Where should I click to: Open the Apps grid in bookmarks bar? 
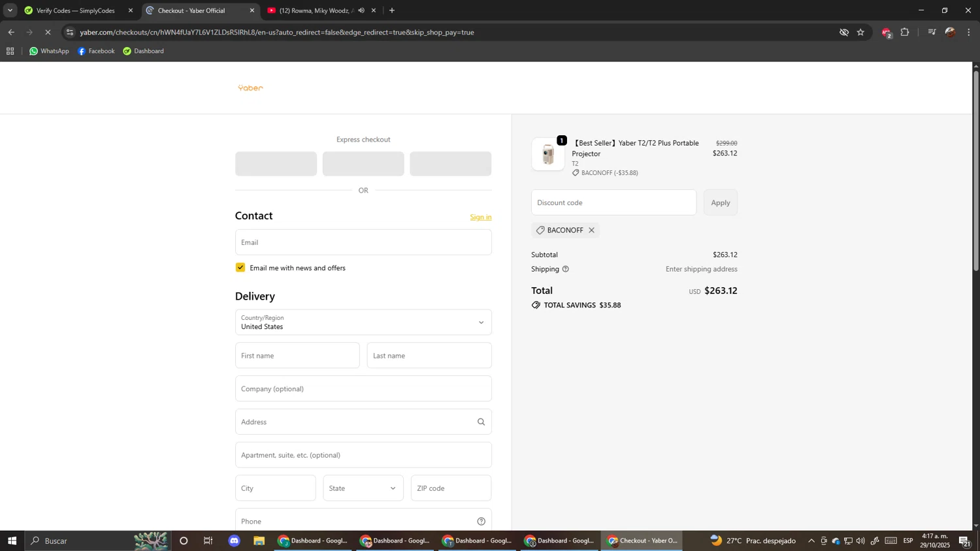click(10, 51)
